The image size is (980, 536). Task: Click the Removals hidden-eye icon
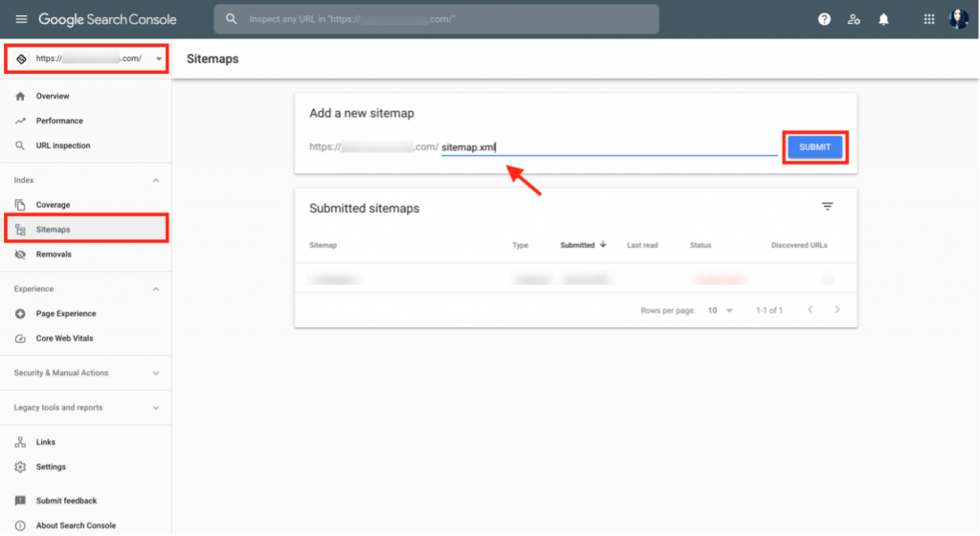[20, 255]
